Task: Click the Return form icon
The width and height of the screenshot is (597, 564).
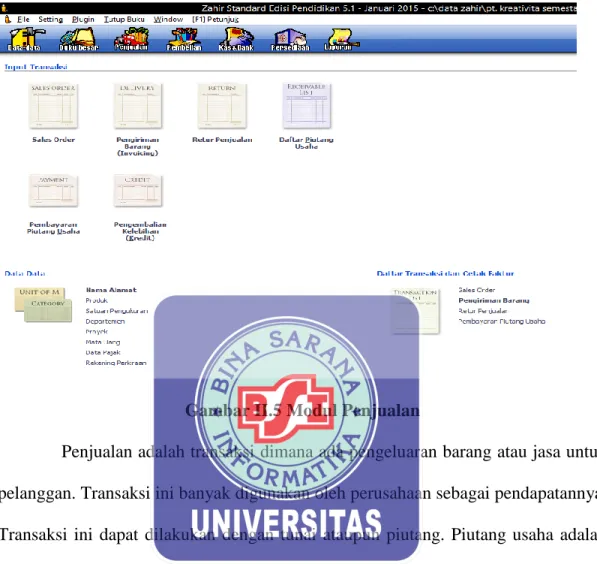Action: click(x=222, y=106)
